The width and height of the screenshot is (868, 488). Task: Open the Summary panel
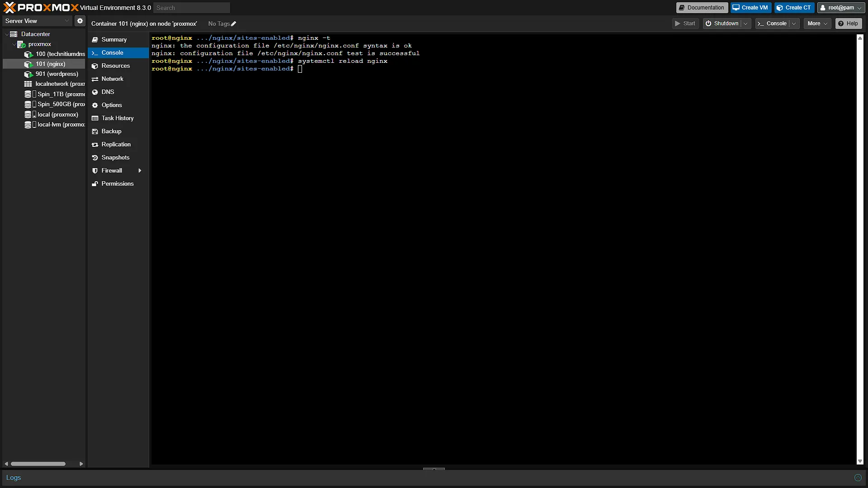click(118, 40)
